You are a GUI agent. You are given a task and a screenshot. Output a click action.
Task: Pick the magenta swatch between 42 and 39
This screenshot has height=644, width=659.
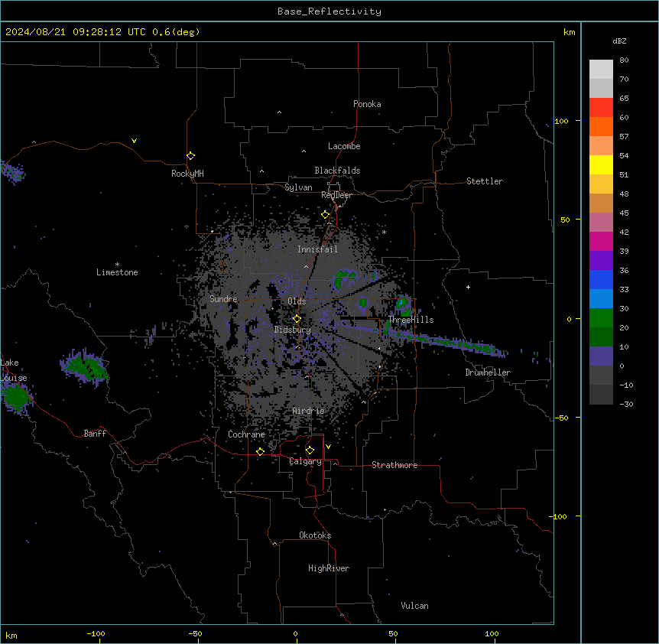click(x=601, y=242)
